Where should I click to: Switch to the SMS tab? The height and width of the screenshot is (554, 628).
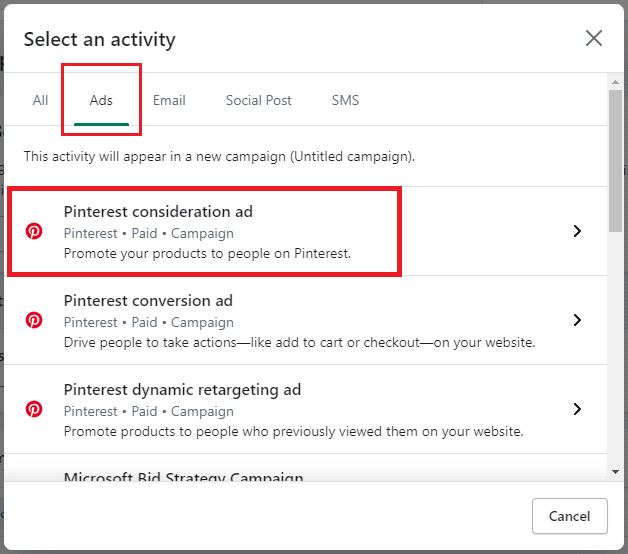pos(345,100)
